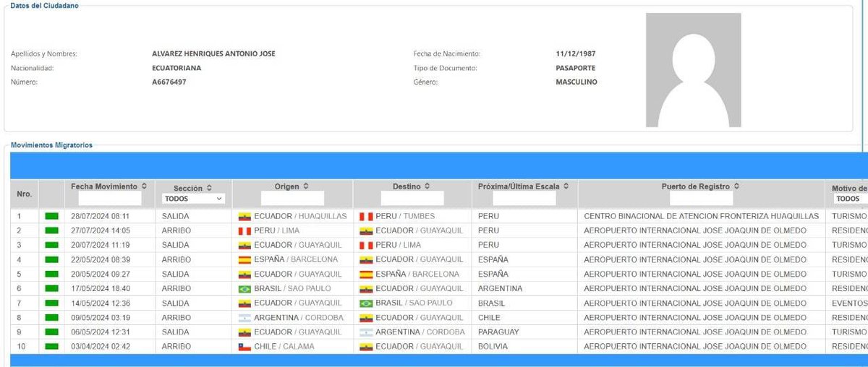Click the citizen photo placeholder
The width and height of the screenshot is (868, 367).
[693, 70]
